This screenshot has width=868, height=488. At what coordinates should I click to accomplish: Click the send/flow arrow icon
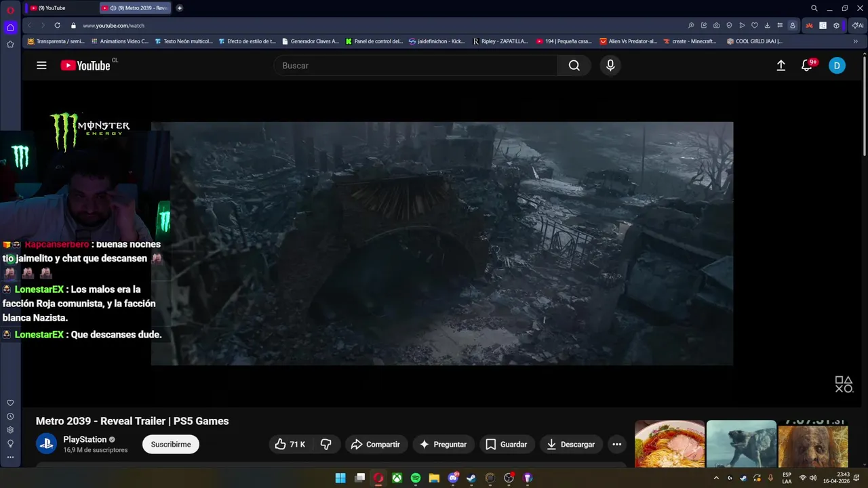(742, 26)
